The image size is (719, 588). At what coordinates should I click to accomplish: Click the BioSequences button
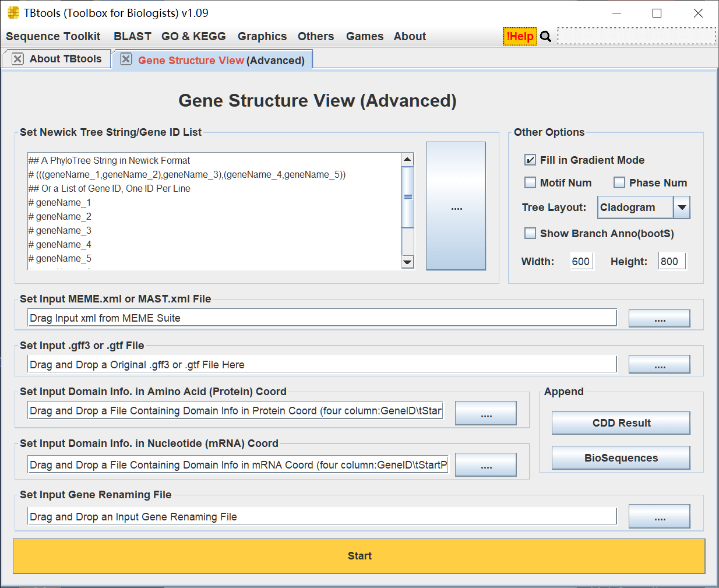[x=621, y=458]
